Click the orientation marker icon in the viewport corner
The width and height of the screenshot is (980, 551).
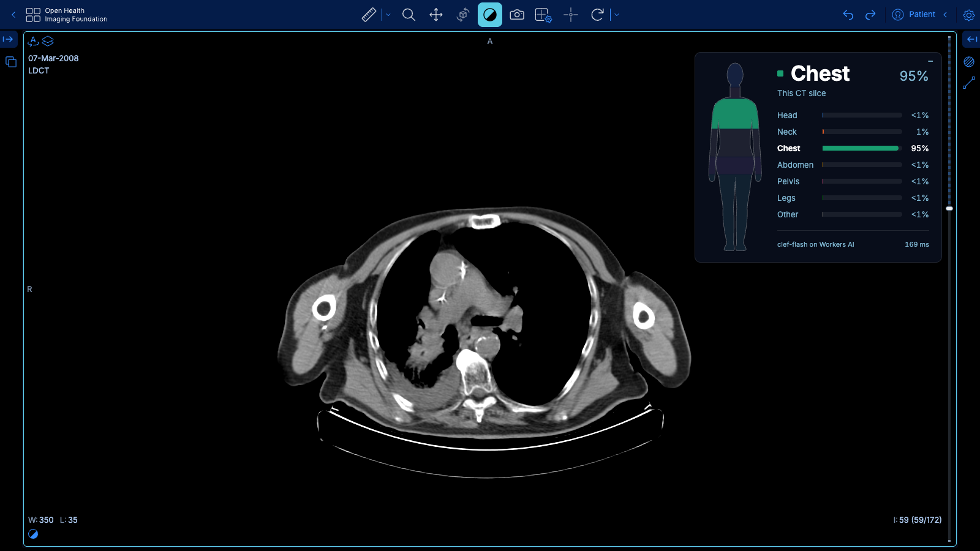(34, 41)
